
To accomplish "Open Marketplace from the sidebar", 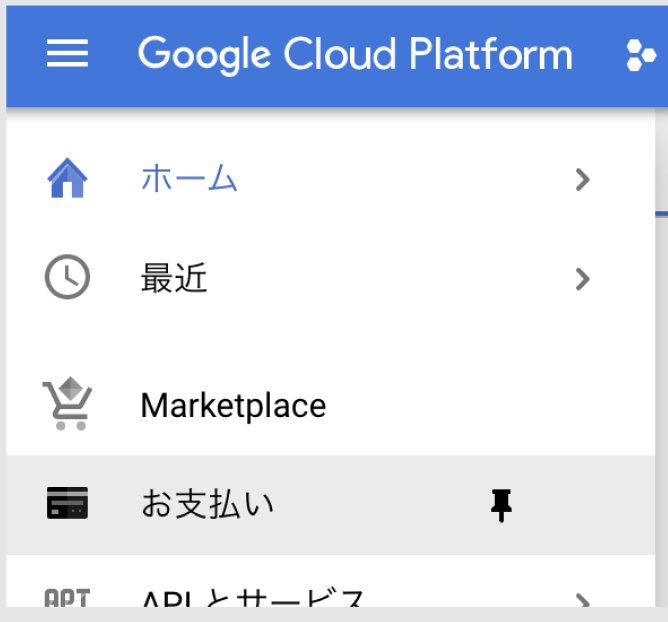I will [233, 405].
